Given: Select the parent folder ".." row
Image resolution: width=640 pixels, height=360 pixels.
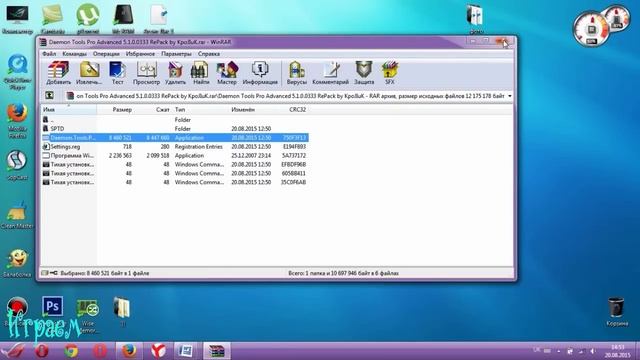Looking at the screenshot, I should [175, 120].
